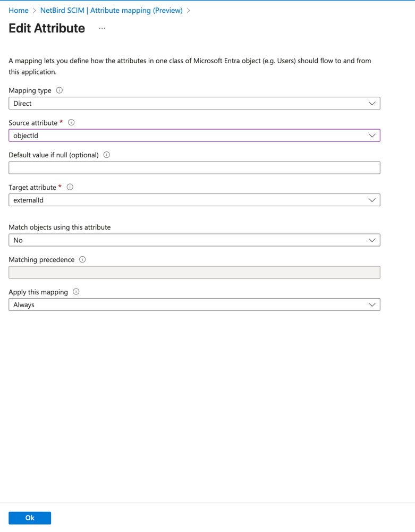The image size is (415, 532).
Task: Click the Ok button
Action: coord(29,517)
